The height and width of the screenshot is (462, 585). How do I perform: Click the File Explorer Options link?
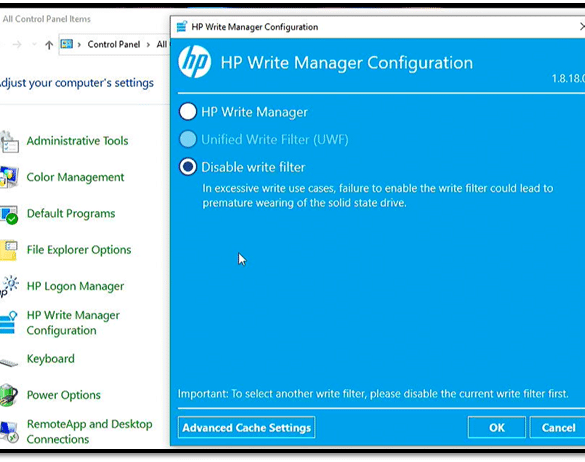[x=79, y=250]
